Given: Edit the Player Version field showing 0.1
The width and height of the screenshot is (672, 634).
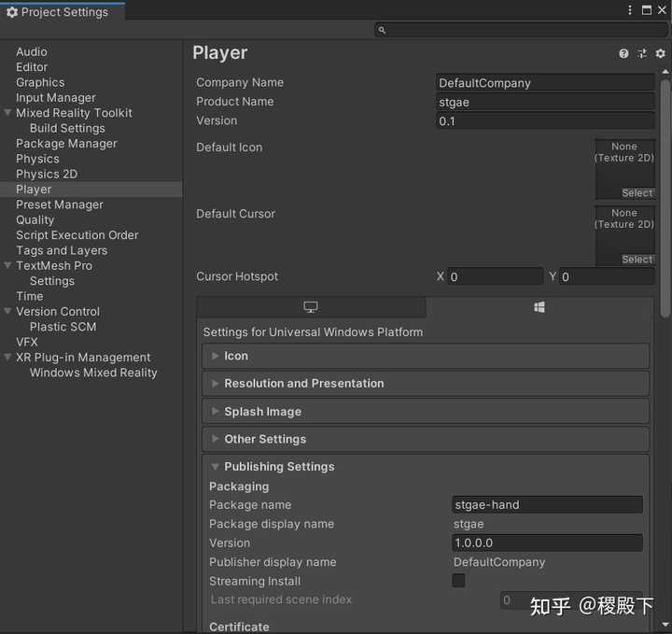Looking at the screenshot, I should [x=545, y=121].
